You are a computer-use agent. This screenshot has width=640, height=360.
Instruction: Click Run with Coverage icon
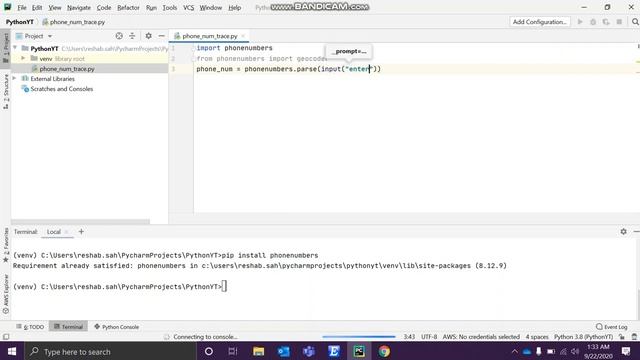pyautogui.click(x=606, y=22)
